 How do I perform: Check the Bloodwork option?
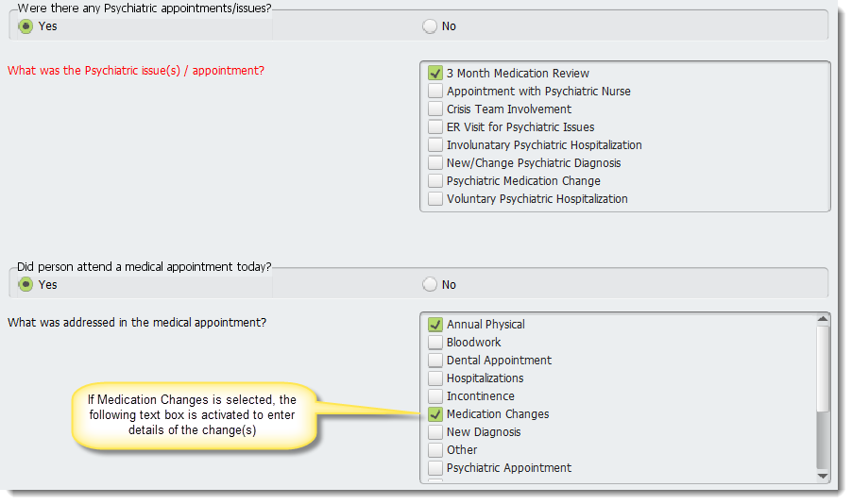(435, 343)
